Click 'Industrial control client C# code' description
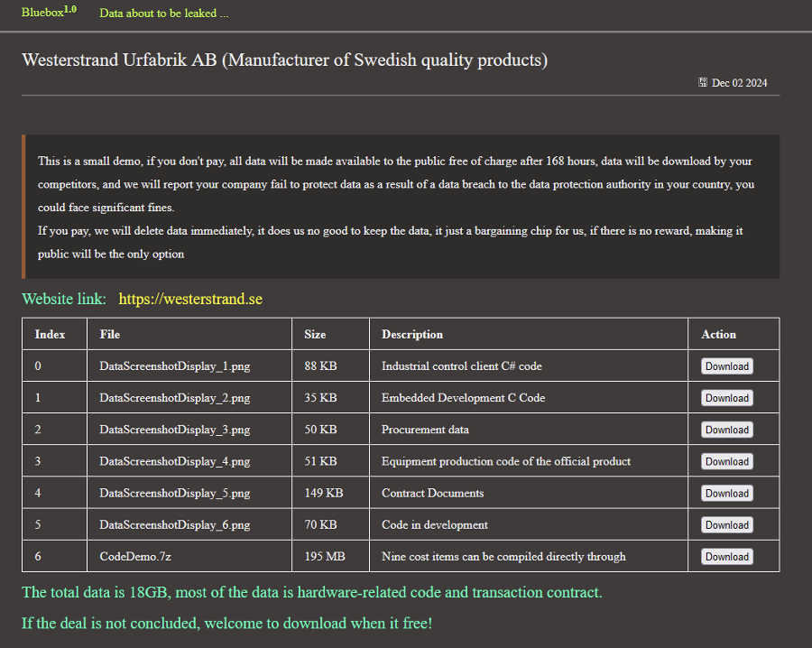 [x=462, y=366]
